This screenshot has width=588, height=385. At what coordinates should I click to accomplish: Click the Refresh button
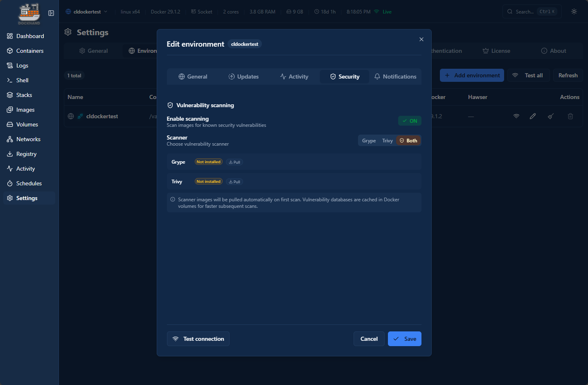568,75
